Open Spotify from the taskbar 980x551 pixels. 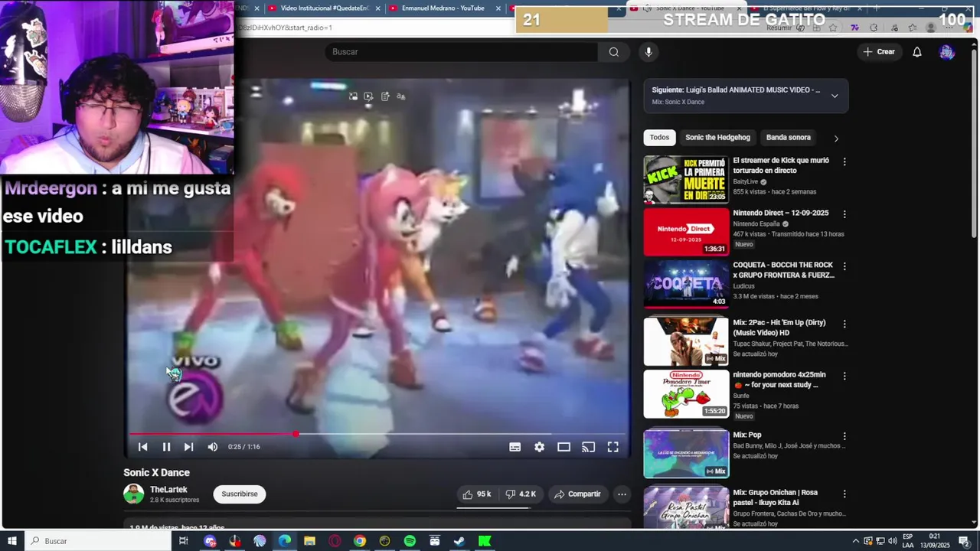[410, 541]
